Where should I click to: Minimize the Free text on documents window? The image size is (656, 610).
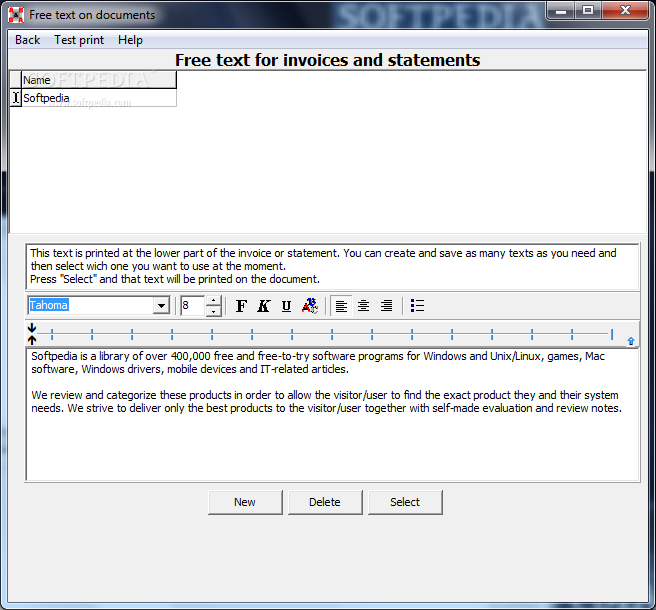[561, 10]
